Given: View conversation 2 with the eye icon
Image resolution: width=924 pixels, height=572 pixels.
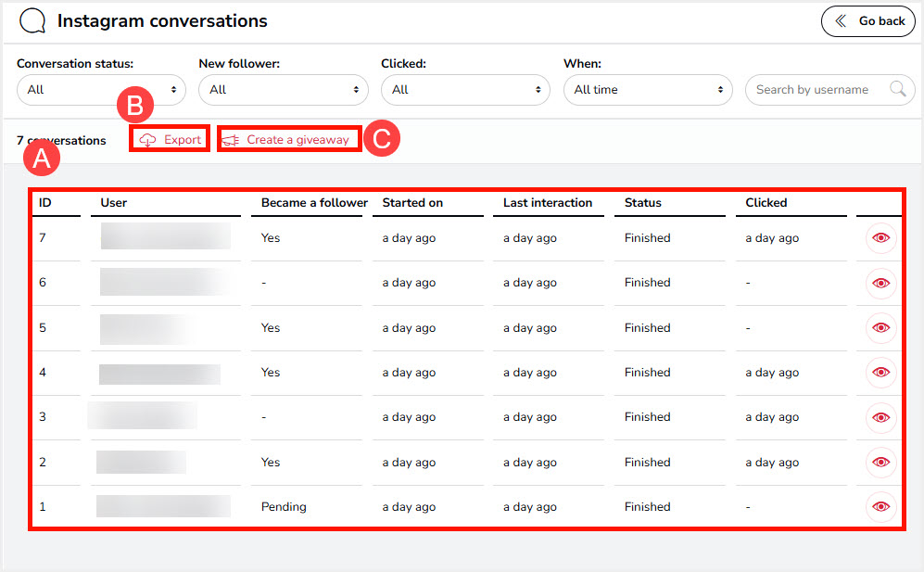Looking at the screenshot, I should (x=880, y=463).
